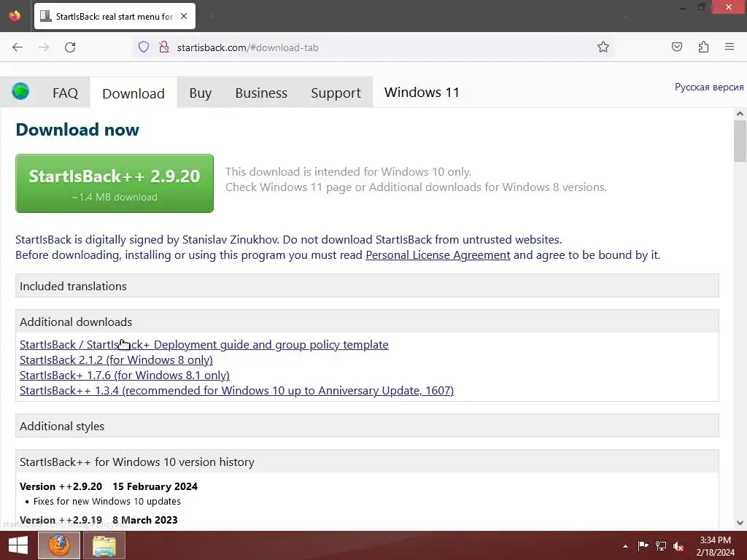747x560 pixels.
Task: Bookmark this page with the star
Action: [x=603, y=47]
